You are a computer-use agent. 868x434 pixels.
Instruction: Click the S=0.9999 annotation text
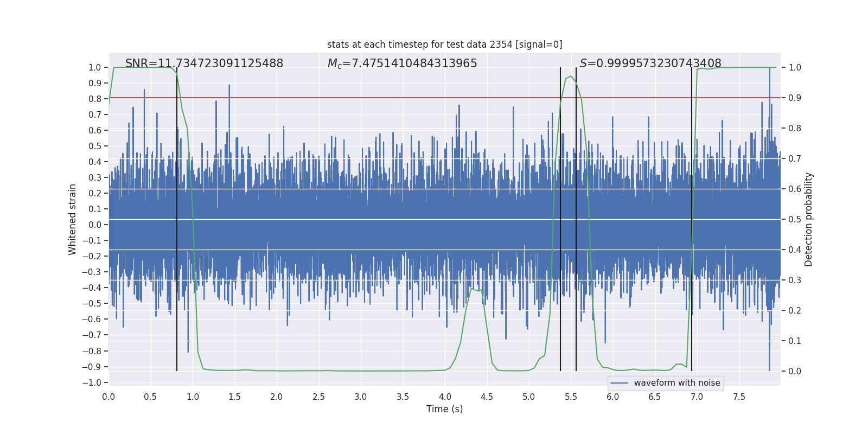[x=650, y=63]
